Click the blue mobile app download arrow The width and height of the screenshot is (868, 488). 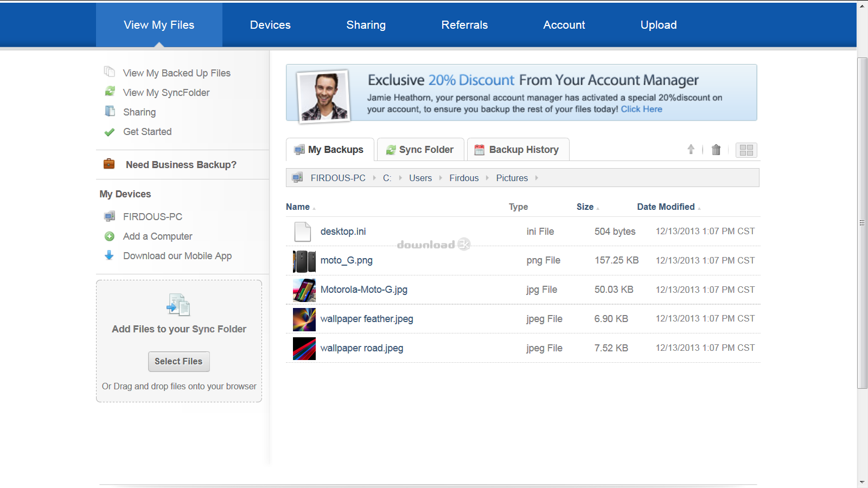[110, 255]
